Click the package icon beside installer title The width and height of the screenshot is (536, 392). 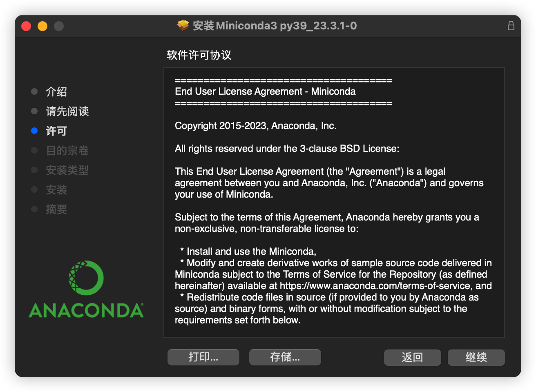[x=183, y=26]
